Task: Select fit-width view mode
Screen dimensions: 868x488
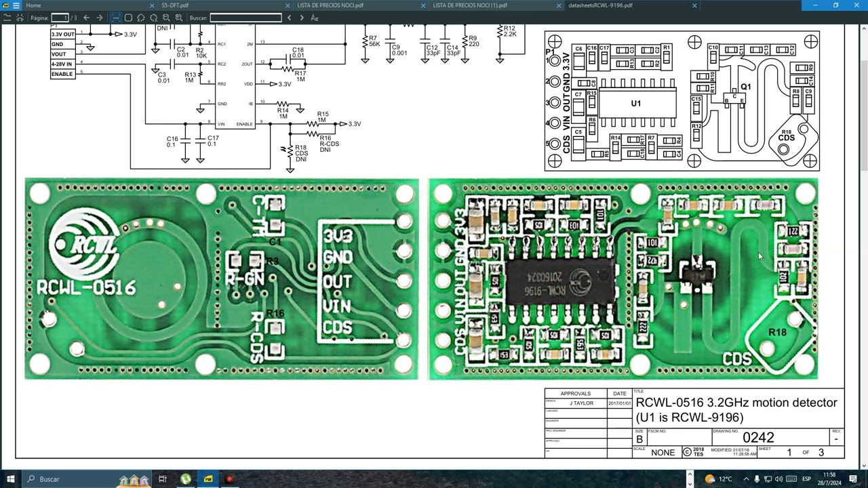Action: (x=115, y=18)
